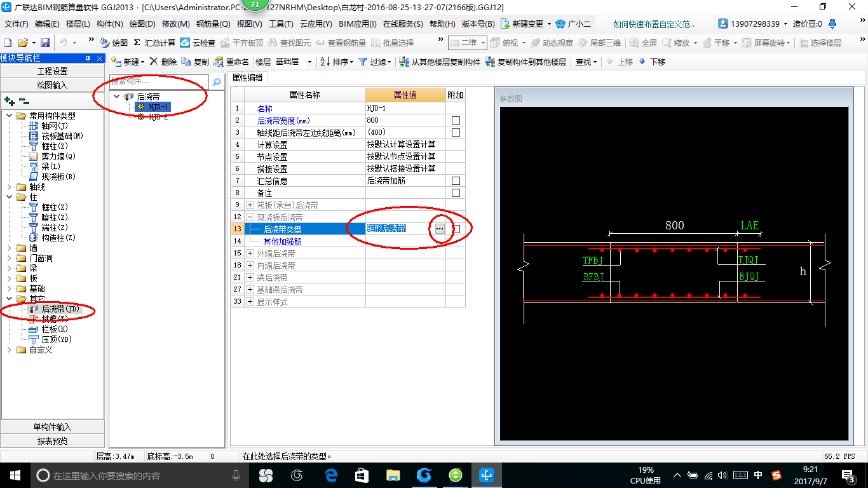Open Windows Start menu
Viewport: 868px width, 488px height.
coord(14,475)
